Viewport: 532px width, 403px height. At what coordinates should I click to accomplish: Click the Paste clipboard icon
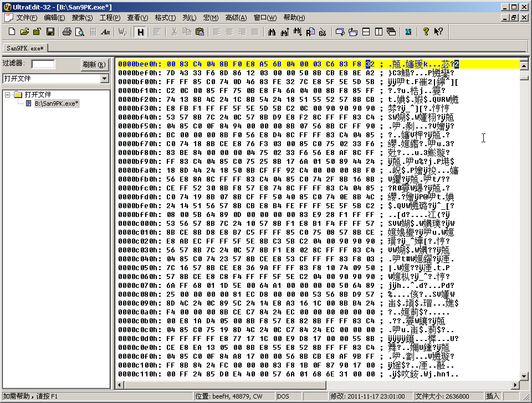point(200,32)
